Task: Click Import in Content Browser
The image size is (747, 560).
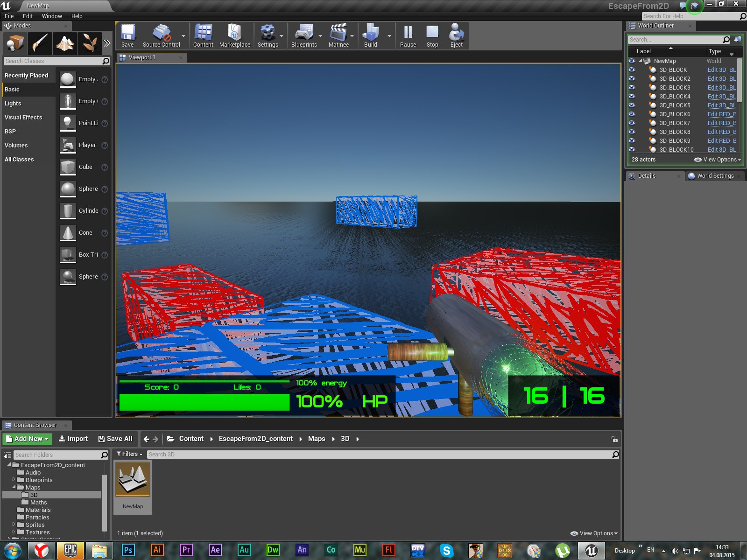Action: [73, 439]
